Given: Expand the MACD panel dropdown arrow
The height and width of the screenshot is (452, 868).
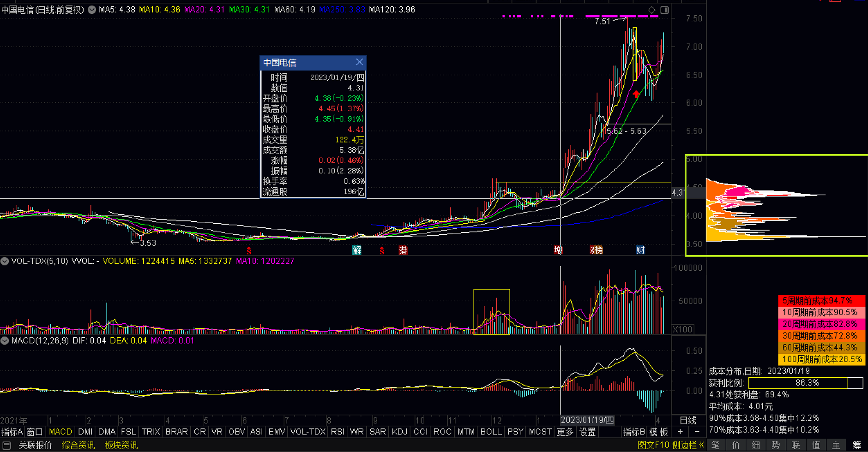Looking at the screenshot, I should tap(5, 340).
